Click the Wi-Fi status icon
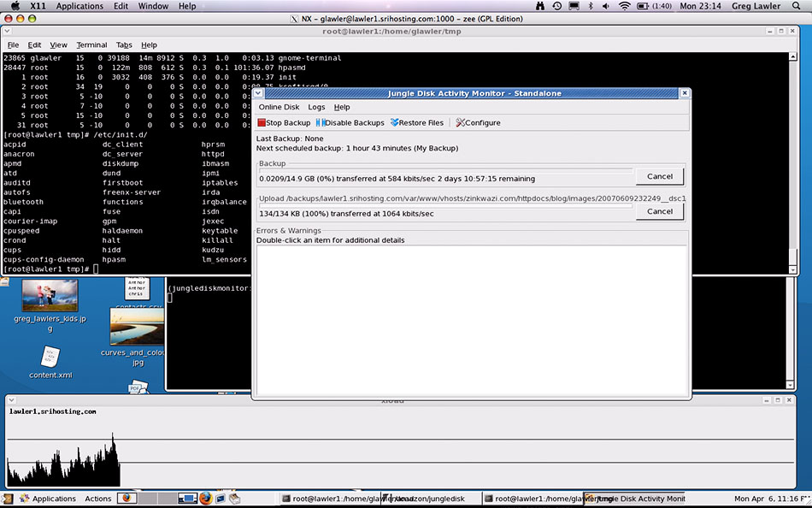The image size is (812, 508). [x=625, y=6]
